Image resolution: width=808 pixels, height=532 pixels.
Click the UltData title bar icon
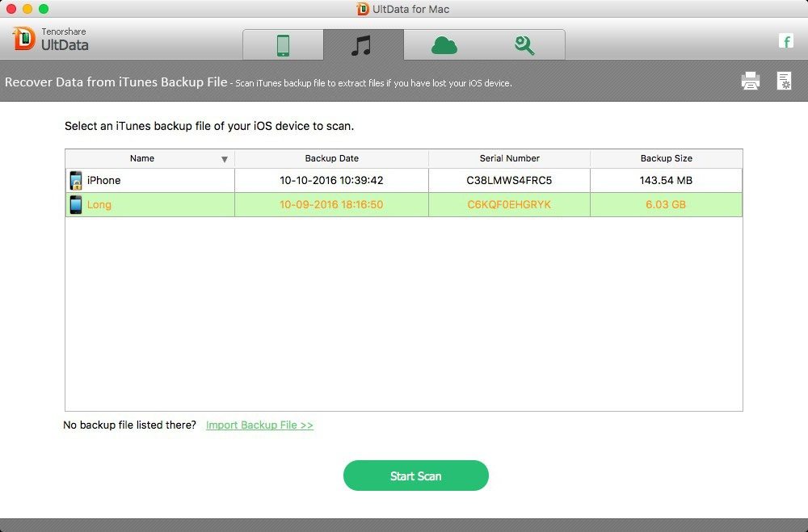click(363, 9)
